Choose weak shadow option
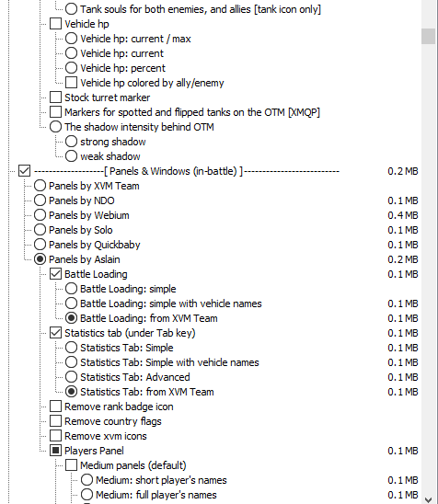This screenshot has width=438, height=504. (71, 156)
